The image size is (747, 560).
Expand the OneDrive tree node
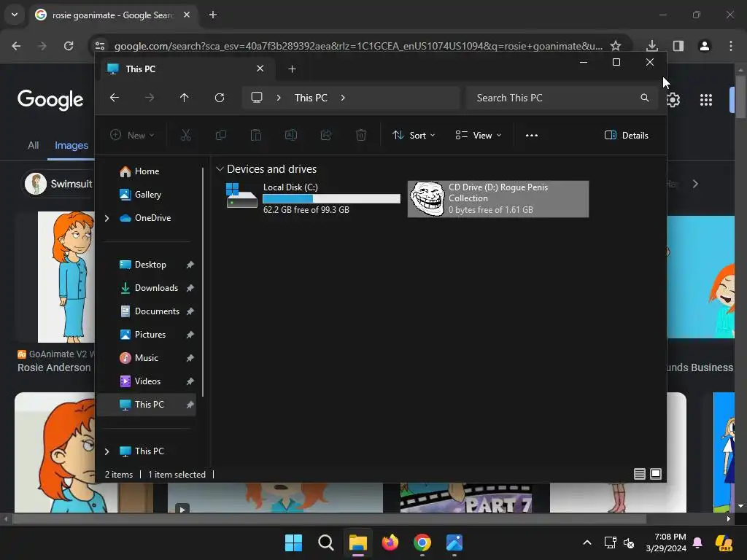[x=107, y=218]
